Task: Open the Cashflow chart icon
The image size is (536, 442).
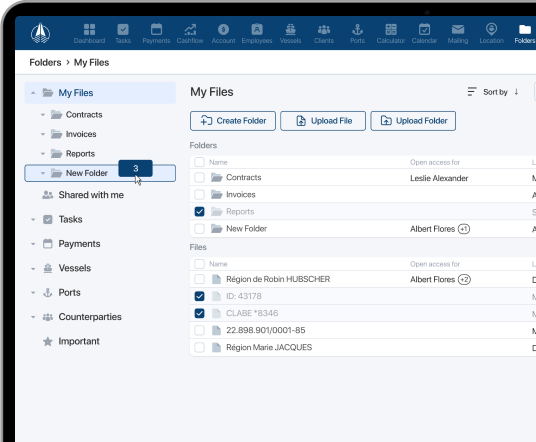Action: [x=190, y=30]
